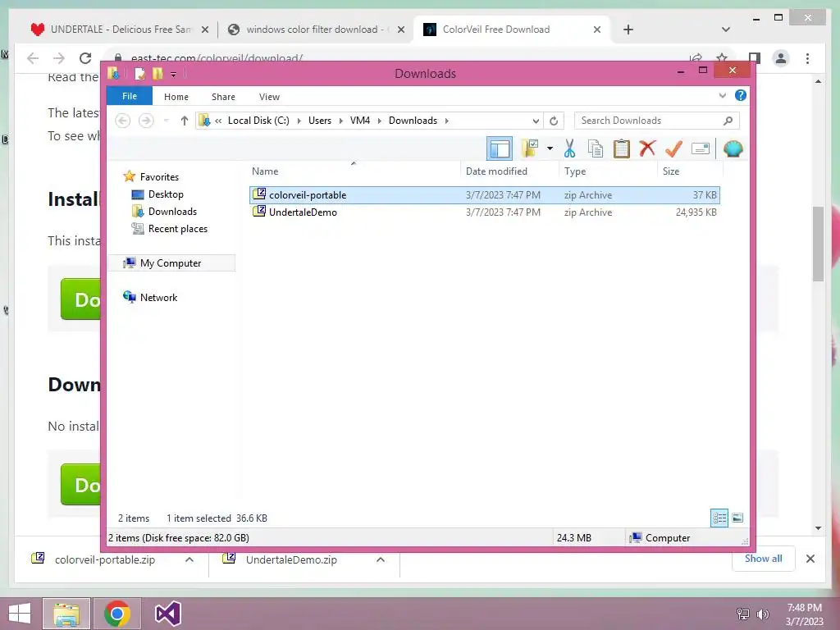Click the Copy toolbar icon

[x=596, y=148]
